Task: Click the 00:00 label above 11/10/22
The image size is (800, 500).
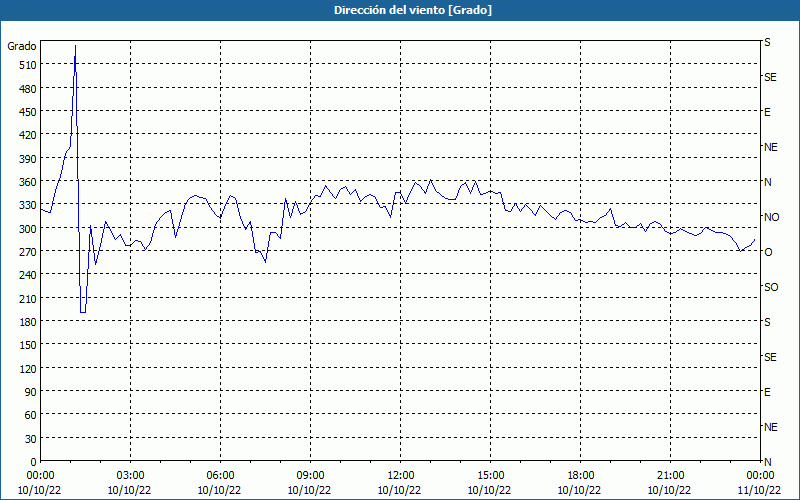Action: [x=760, y=476]
